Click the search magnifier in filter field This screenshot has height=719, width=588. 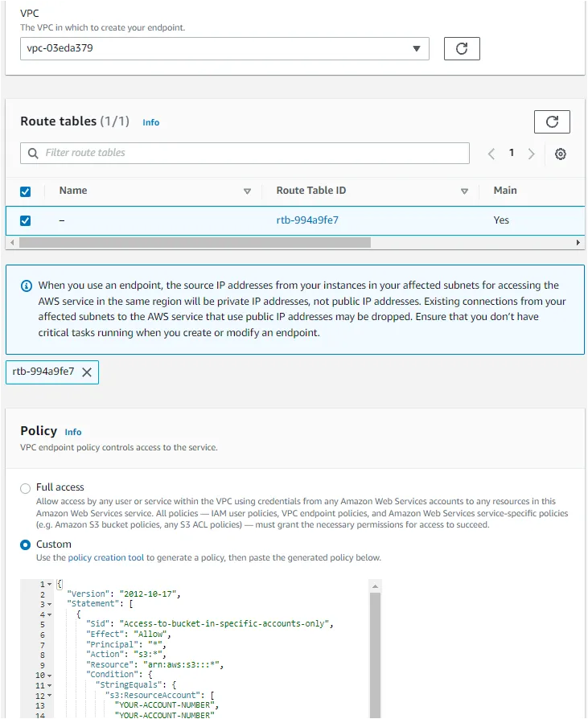tap(32, 153)
